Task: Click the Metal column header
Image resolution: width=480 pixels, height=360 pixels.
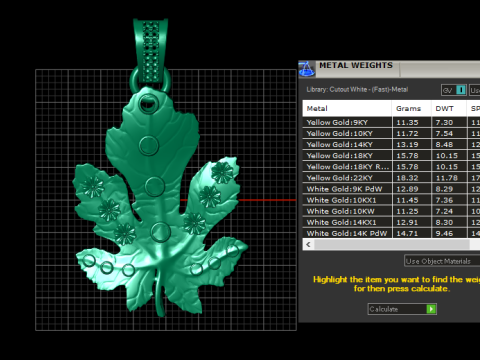Action: [x=347, y=108]
